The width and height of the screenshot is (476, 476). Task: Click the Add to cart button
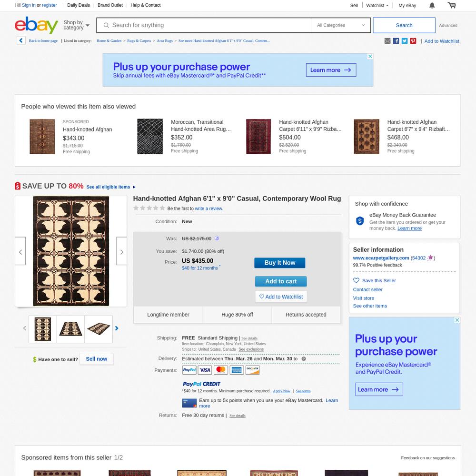point(281,281)
